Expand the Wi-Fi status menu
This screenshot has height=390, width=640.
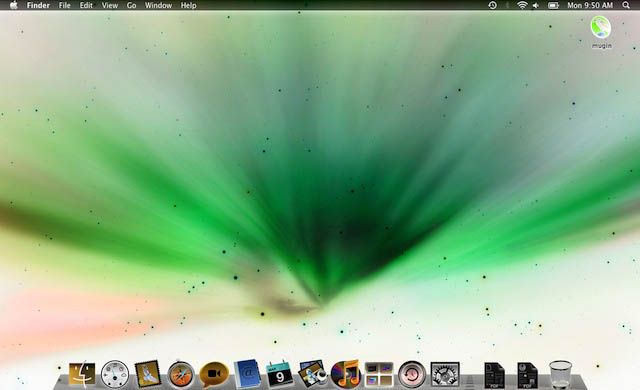[522, 5]
